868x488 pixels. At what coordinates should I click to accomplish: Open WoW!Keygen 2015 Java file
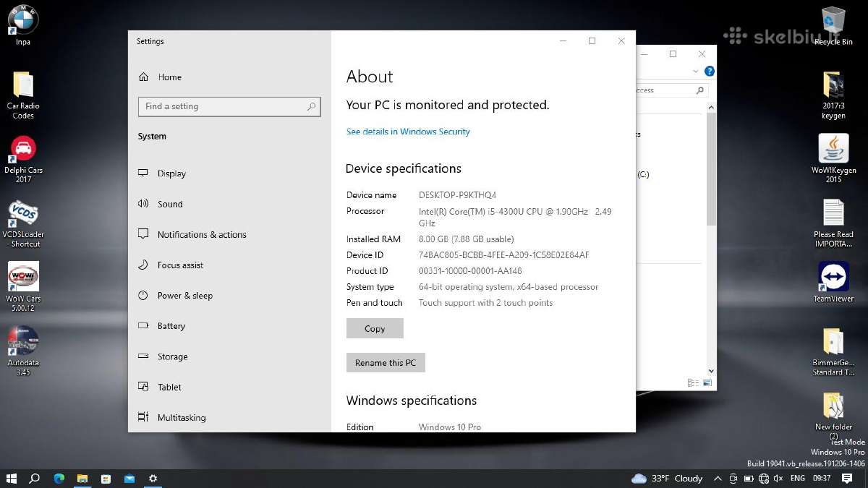[833, 158]
